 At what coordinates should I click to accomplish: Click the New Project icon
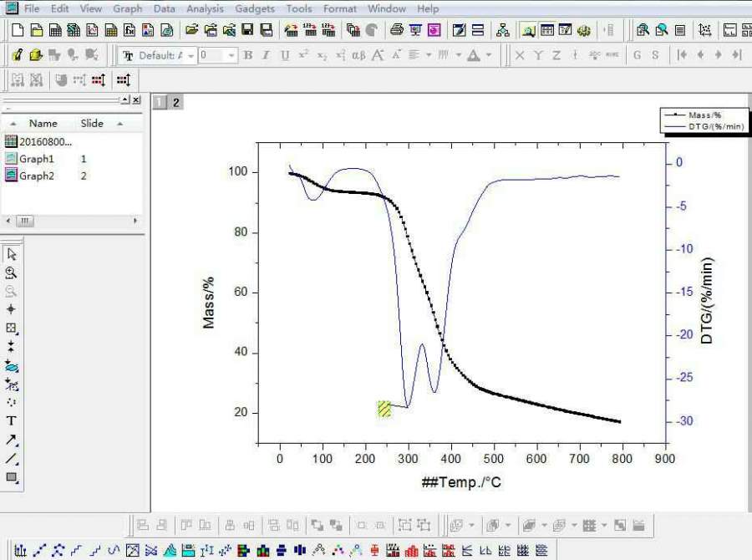click(x=18, y=30)
